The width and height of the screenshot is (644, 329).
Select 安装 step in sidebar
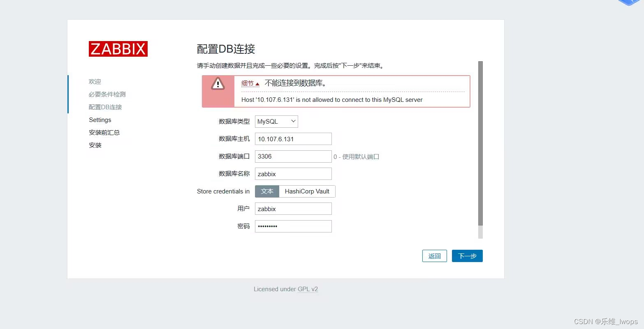click(95, 145)
